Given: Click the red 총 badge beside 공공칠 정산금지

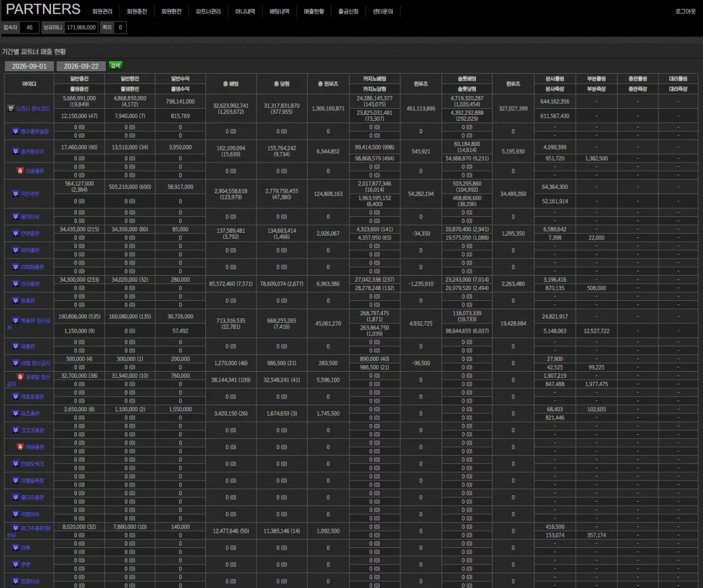Looking at the screenshot, I should tap(20, 377).
